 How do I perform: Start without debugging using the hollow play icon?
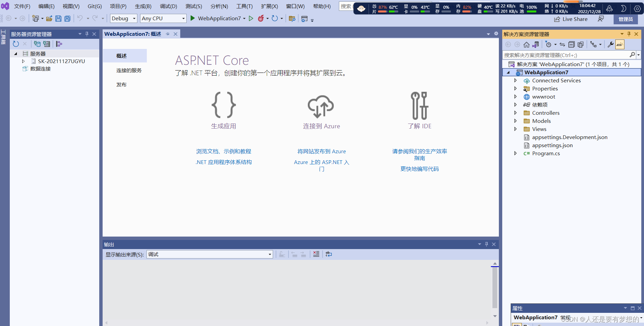251,19
